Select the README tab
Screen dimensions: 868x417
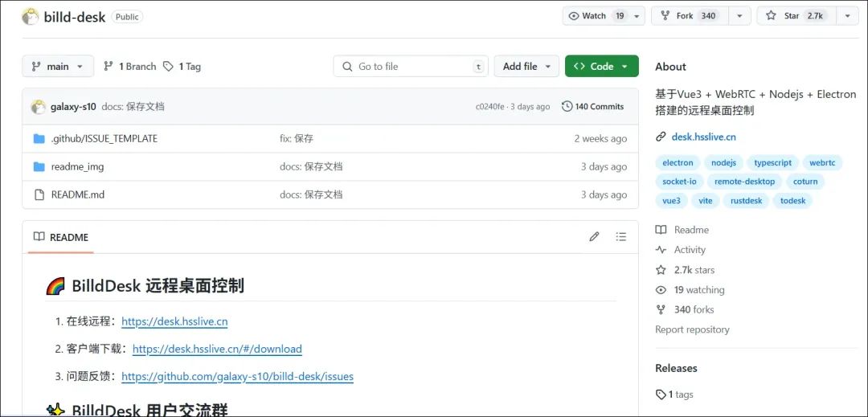pyautogui.click(x=61, y=237)
